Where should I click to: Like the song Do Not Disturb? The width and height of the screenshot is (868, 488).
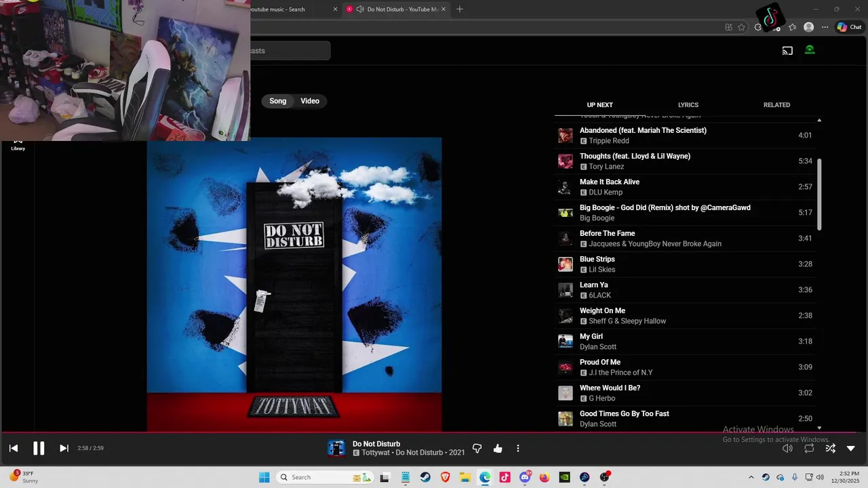(498, 448)
